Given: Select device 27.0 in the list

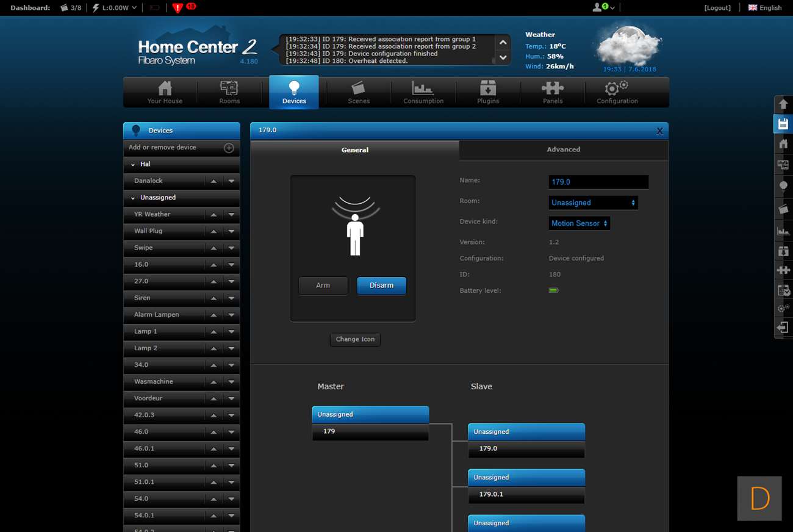Looking at the screenshot, I should [x=141, y=281].
